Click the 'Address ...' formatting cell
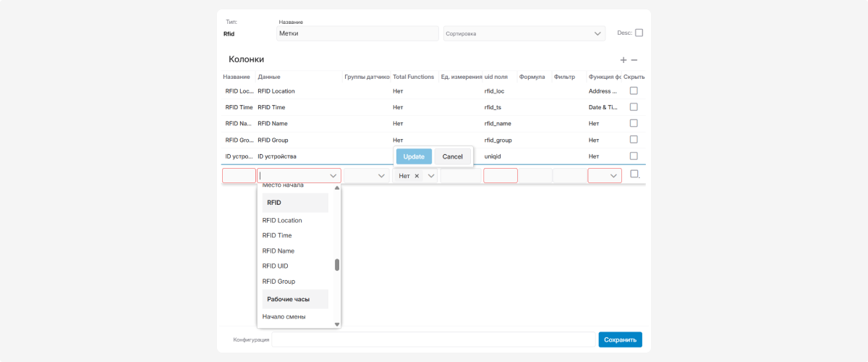 pyautogui.click(x=603, y=91)
